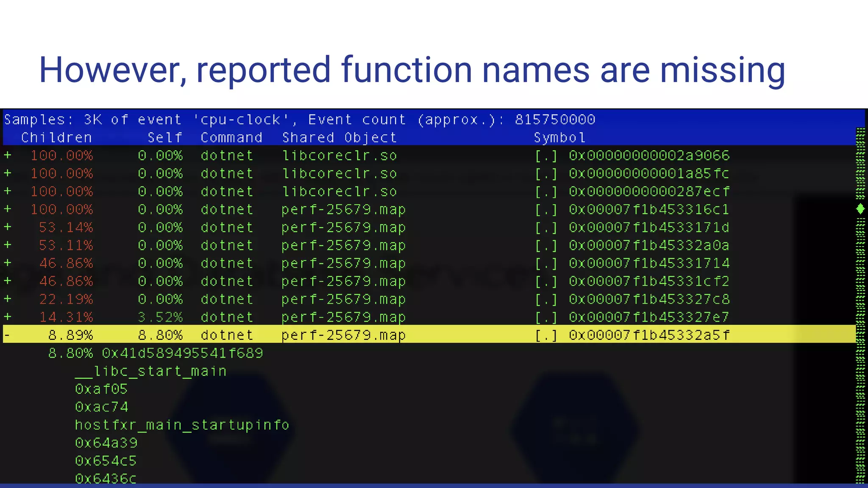This screenshot has height=488, width=868.
Task: Expand the 22.19% children row
Action: (x=8, y=299)
